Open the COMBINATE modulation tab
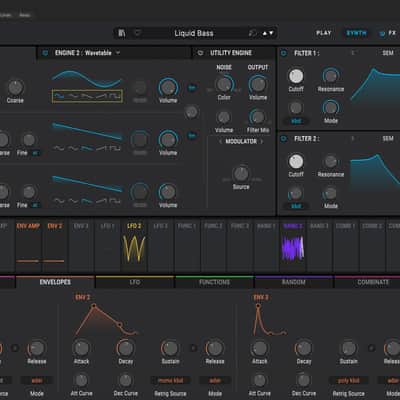 [x=373, y=282]
